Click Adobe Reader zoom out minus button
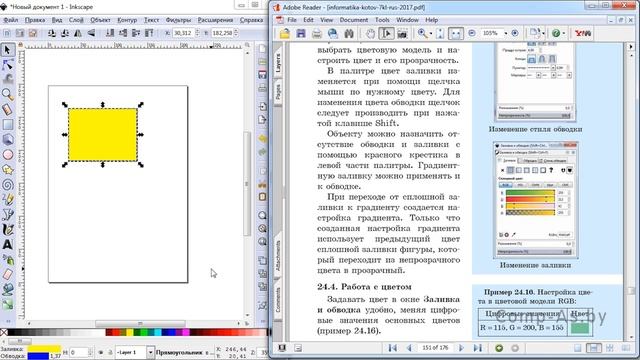Image resolution: width=640 pixels, height=360 pixels. tap(472, 33)
